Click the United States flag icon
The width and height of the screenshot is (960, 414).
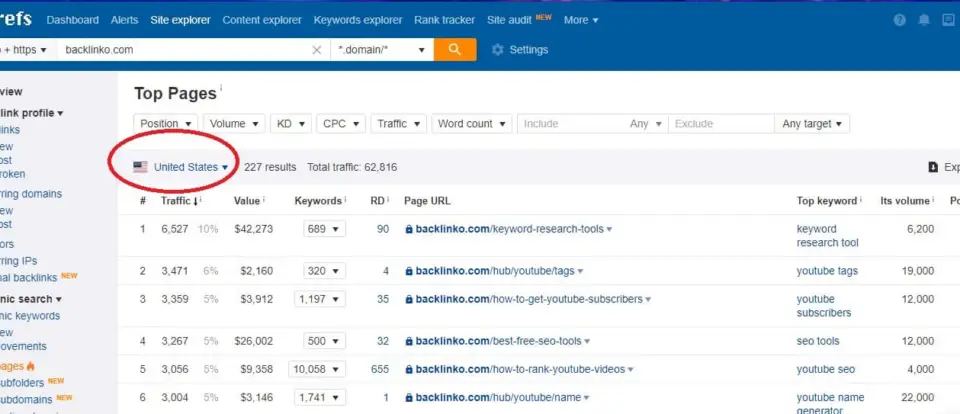pyautogui.click(x=140, y=167)
